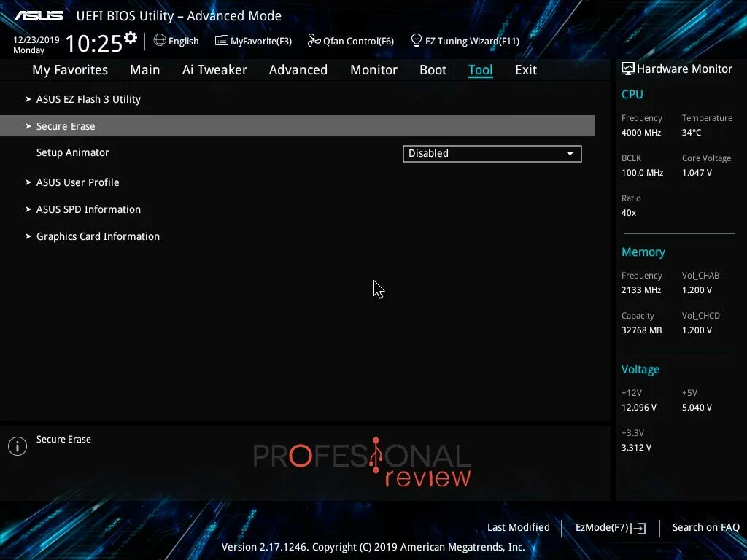Open Qfan Control(F6)
Viewport: 747px width, 560px height.
point(351,41)
